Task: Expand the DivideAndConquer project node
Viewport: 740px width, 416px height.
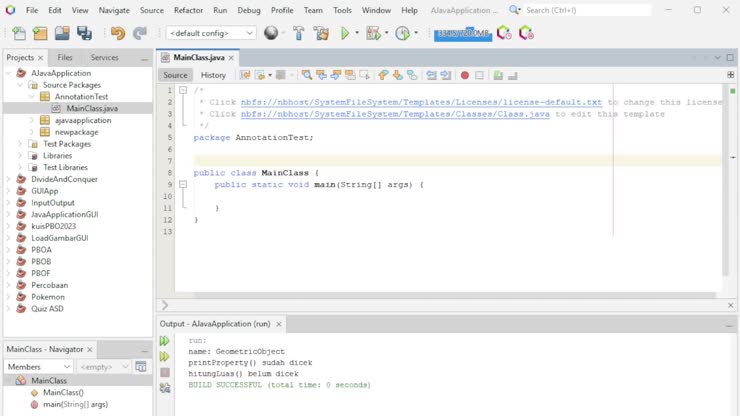Action: 9,179
